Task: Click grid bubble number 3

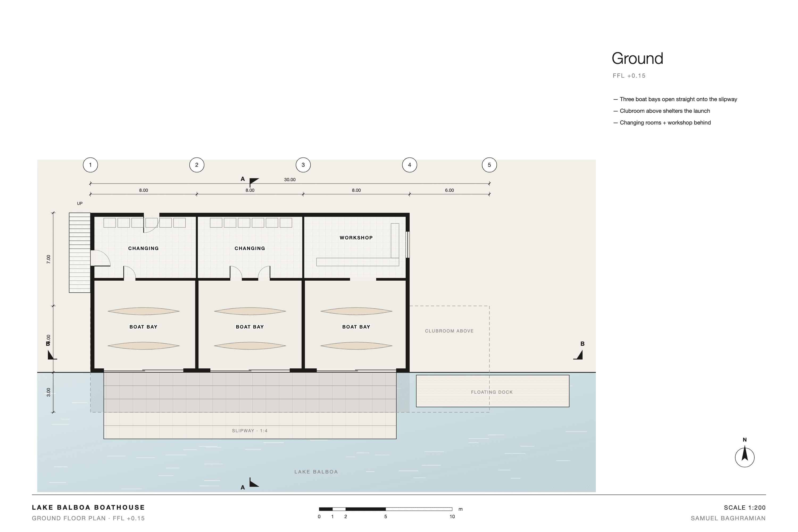Action: pos(303,165)
